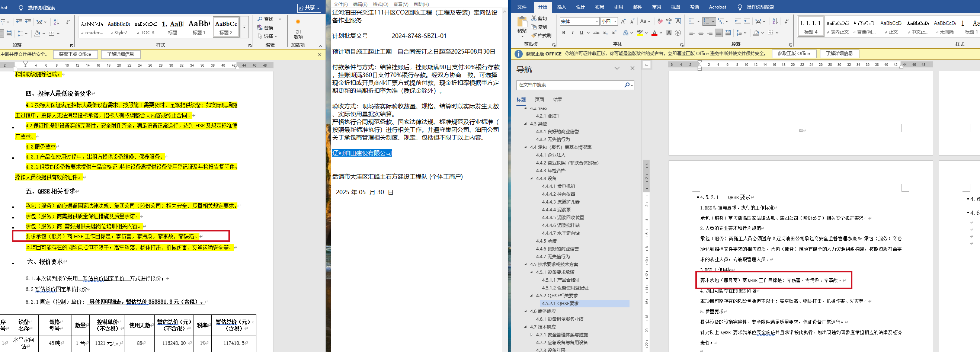Click the enclosed character (字) icon
Image resolution: width=980 pixels, height=352 pixels.
click(678, 33)
